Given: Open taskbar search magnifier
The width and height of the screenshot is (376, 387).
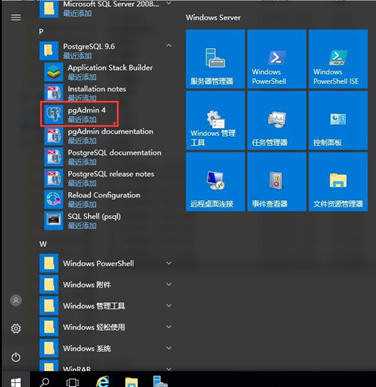Looking at the screenshot, I should [x=44, y=382].
